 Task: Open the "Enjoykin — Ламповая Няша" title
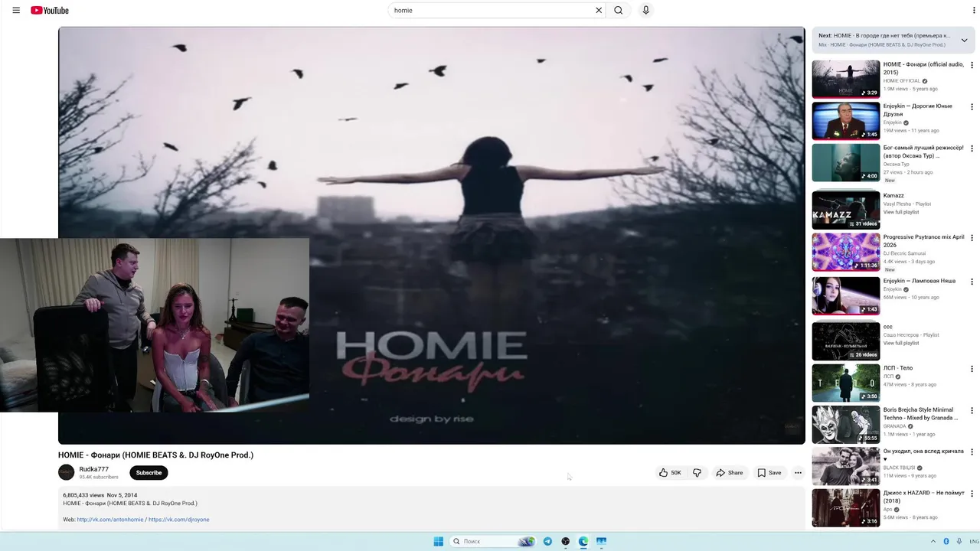pos(919,281)
